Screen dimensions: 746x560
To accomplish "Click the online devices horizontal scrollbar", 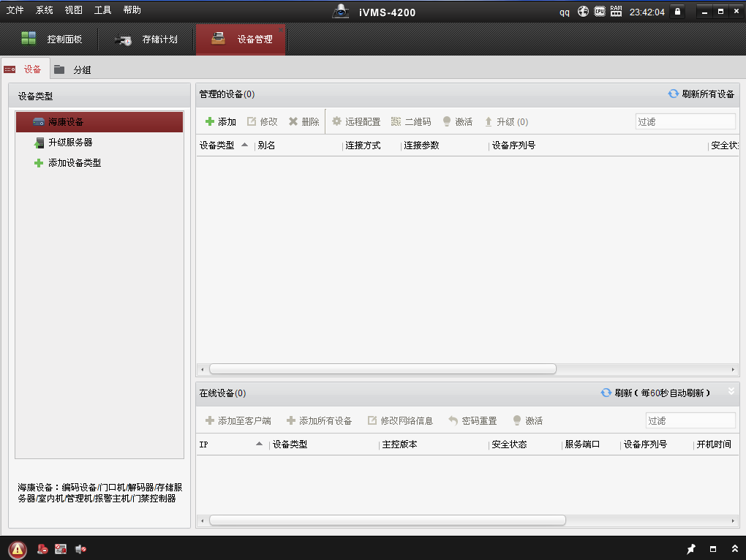I will click(x=388, y=521).
